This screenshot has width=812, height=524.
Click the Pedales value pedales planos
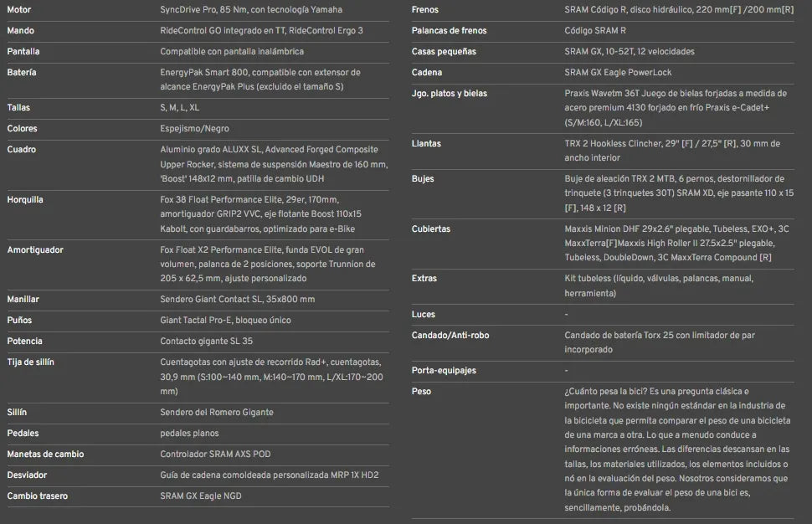(x=189, y=434)
